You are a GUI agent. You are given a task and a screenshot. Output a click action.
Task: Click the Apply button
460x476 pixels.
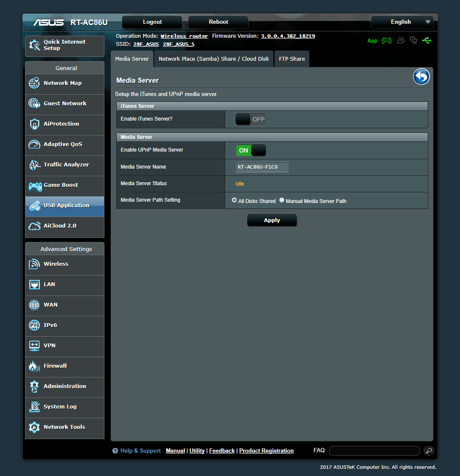(x=272, y=220)
